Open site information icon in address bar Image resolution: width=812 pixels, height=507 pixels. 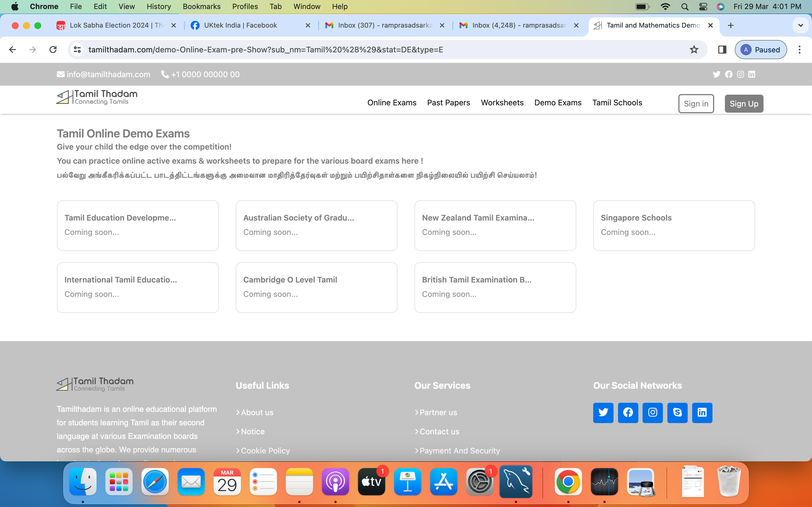(77, 50)
